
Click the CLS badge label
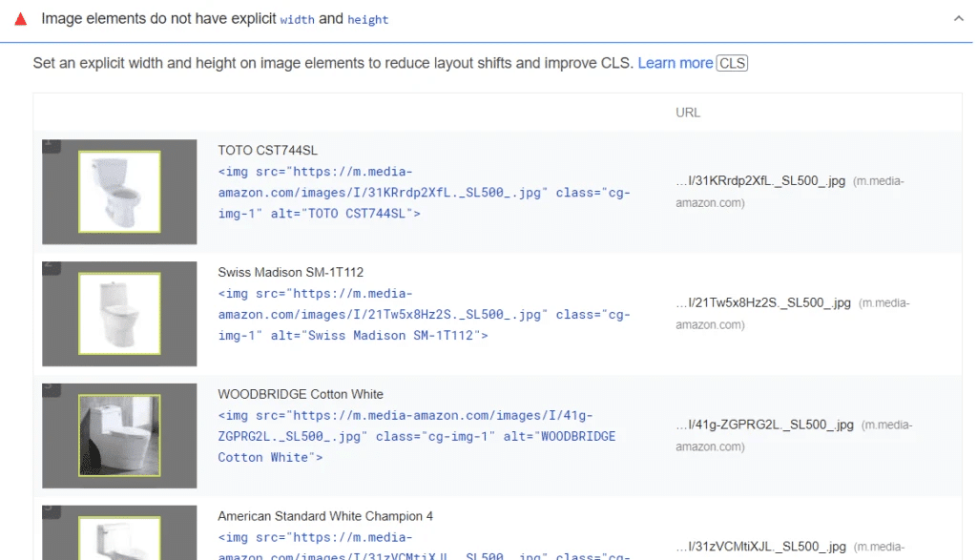(733, 63)
